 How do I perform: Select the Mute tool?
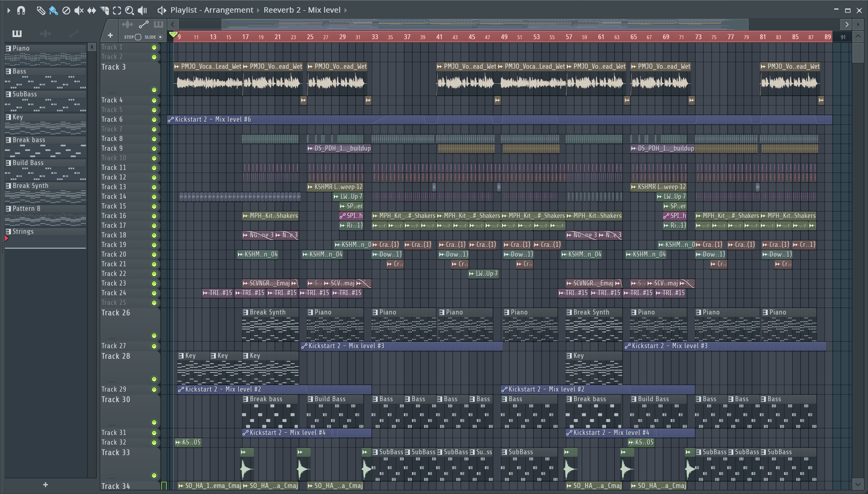click(79, 11)
